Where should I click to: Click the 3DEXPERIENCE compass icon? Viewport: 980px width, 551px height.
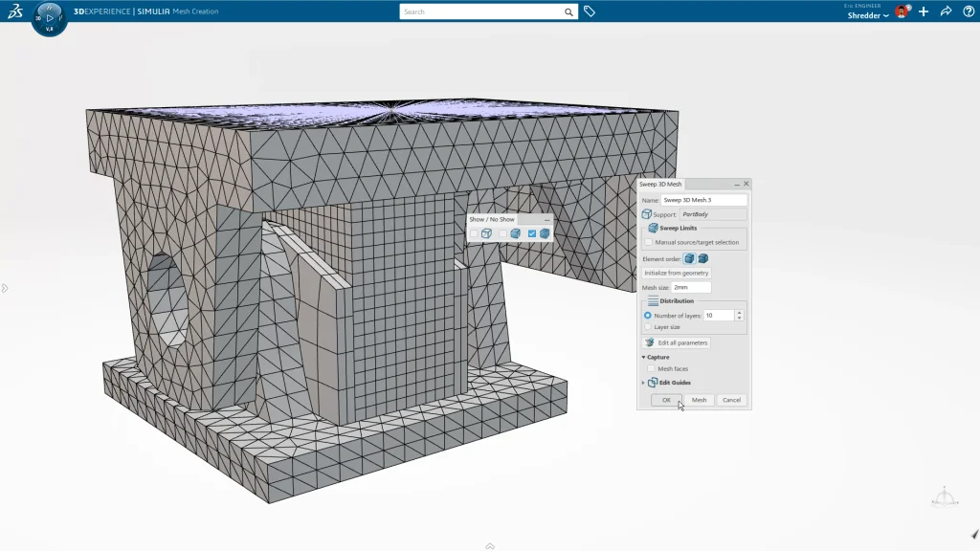(x=49, y=17)
